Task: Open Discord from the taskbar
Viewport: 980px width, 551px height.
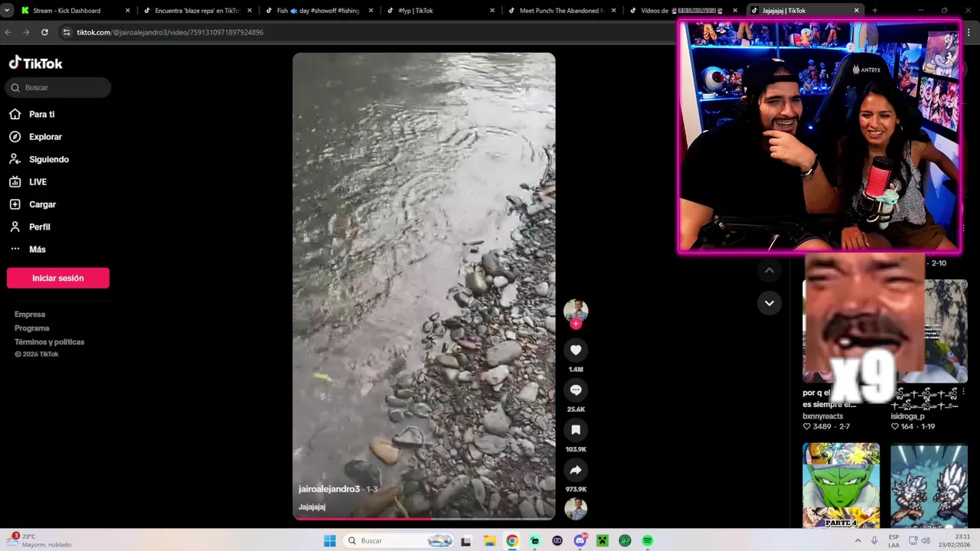Action: (x=580, y=541)
